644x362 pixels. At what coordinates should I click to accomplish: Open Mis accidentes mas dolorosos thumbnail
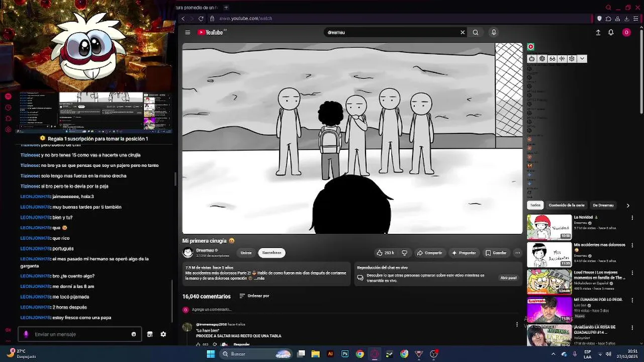click(x=549, y=254)
